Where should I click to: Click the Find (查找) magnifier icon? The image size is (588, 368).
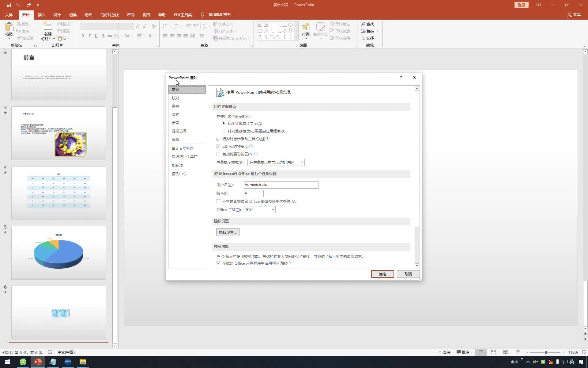(x=363, y=24)
